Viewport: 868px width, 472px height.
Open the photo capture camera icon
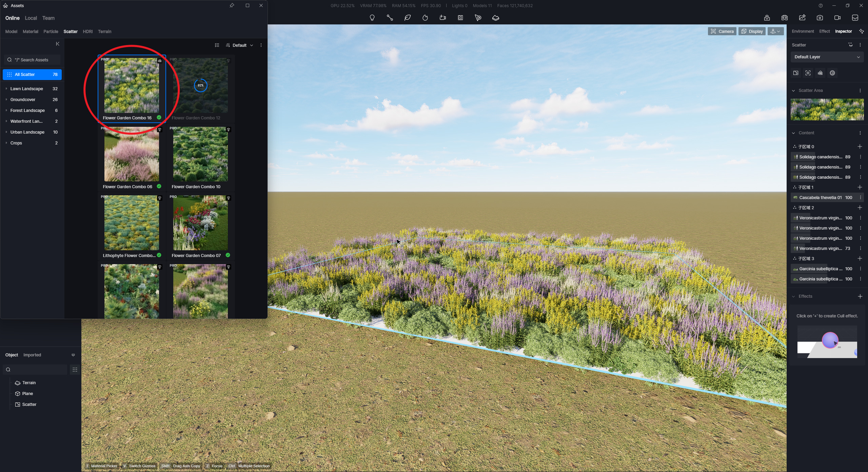[x=820, y=18]
